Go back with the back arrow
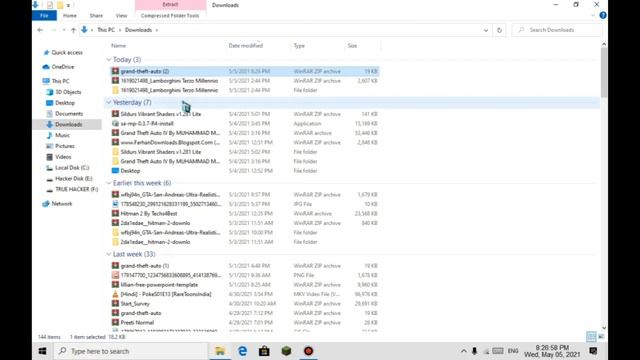This screenshot has height=360, width=640. (x=40, y=30)
